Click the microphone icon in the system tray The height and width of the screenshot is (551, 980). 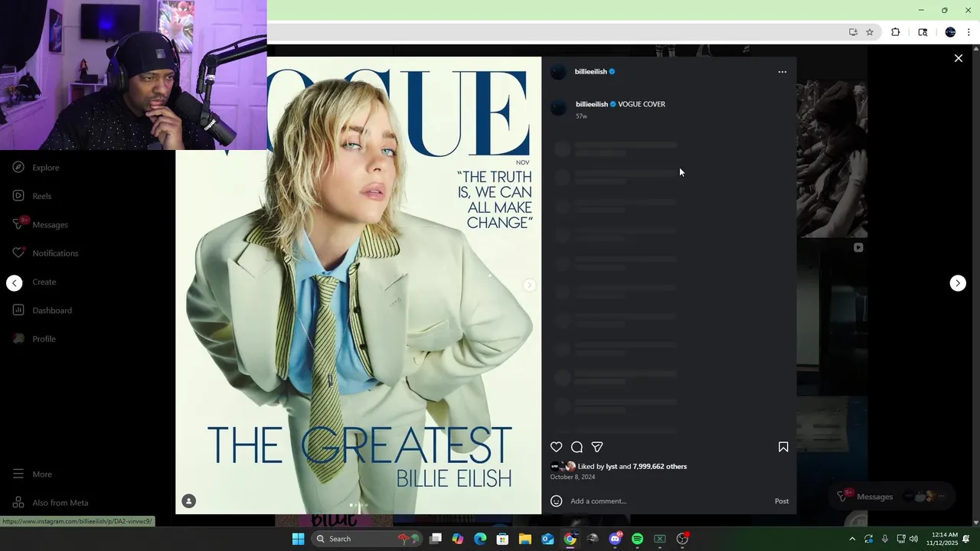[884, 539]
